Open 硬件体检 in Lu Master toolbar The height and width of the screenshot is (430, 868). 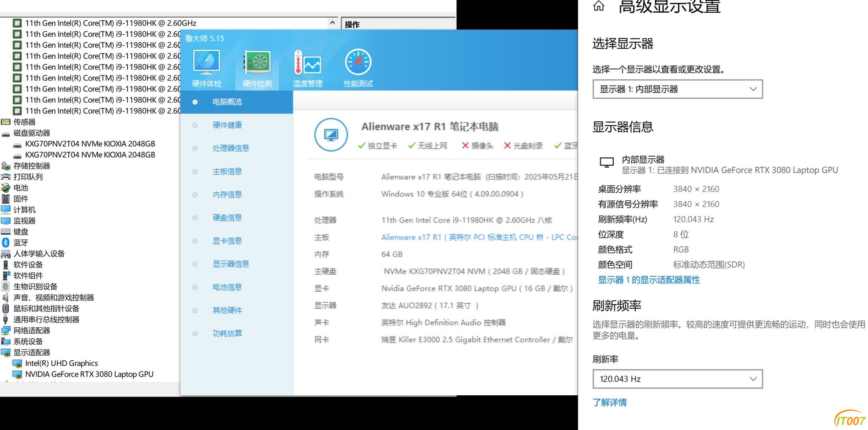point(206,68)
